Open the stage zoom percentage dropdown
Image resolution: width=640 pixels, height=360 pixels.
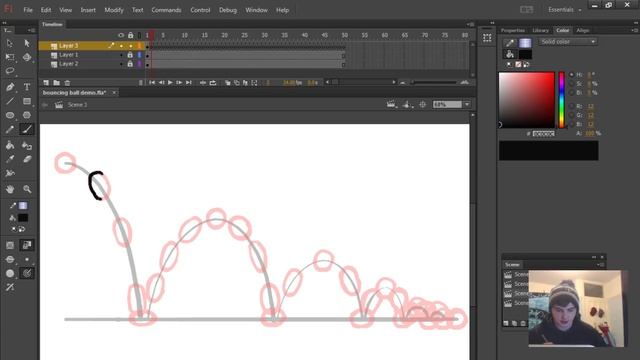[x=467, y=104]
